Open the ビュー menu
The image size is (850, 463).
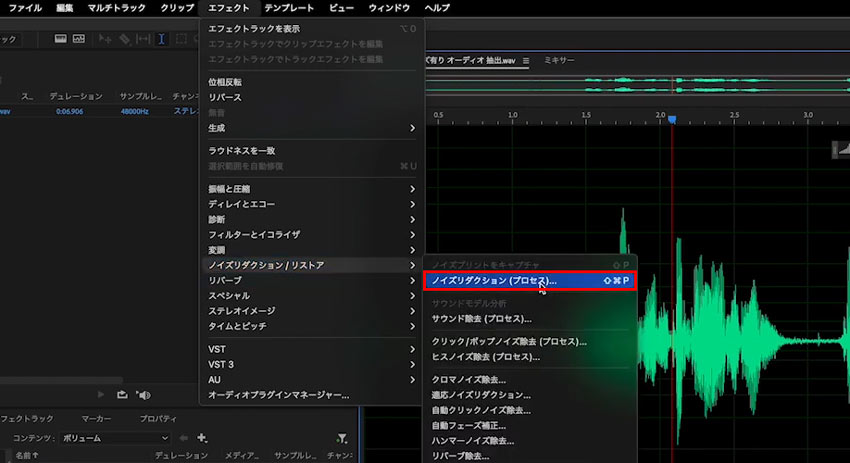point(342,8)
